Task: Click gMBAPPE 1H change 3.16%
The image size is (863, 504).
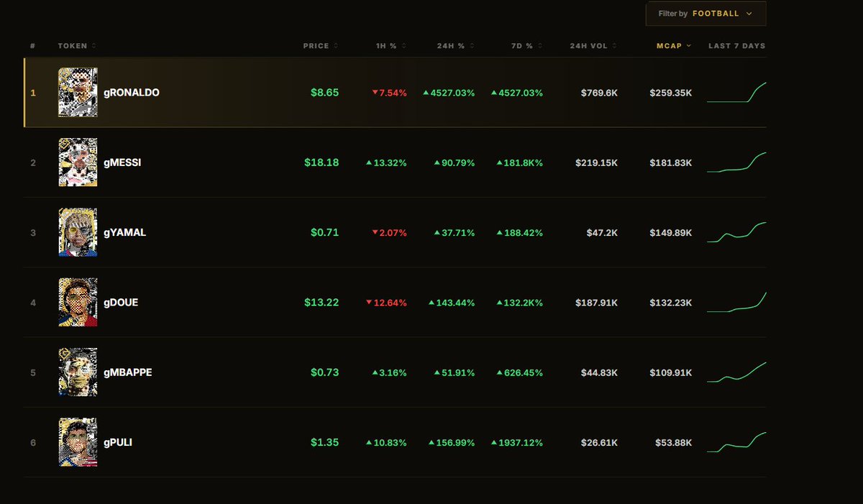Action: pos(389,372)
